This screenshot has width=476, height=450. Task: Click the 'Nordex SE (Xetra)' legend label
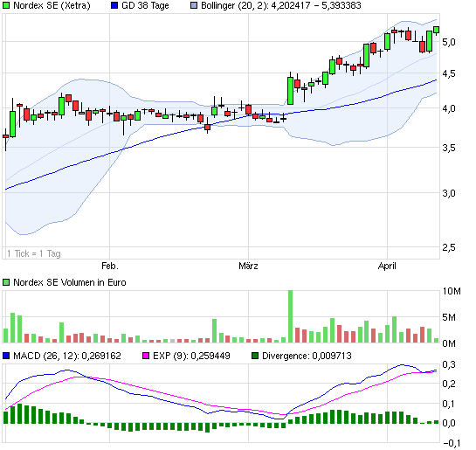[x=52, y=5]
